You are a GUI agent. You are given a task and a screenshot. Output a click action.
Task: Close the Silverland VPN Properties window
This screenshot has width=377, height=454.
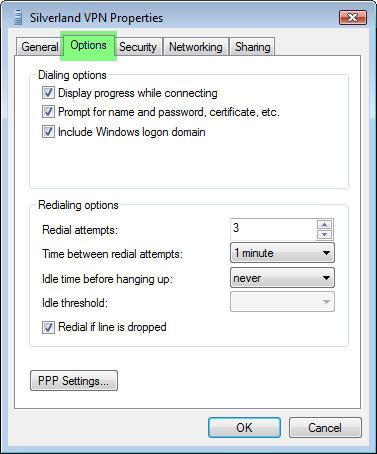click(x=353, y=18)
